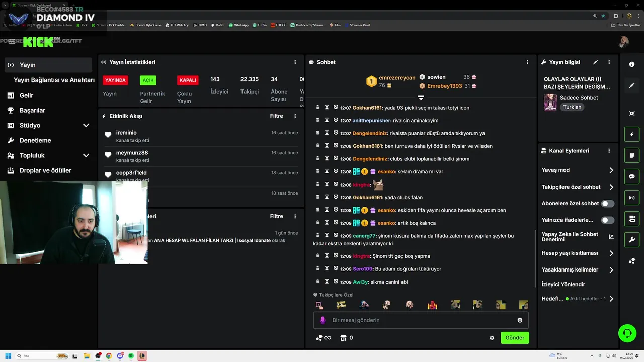
Task: Click the message input field Bir mesaj gönderin
Action: [x=421, y=320]
